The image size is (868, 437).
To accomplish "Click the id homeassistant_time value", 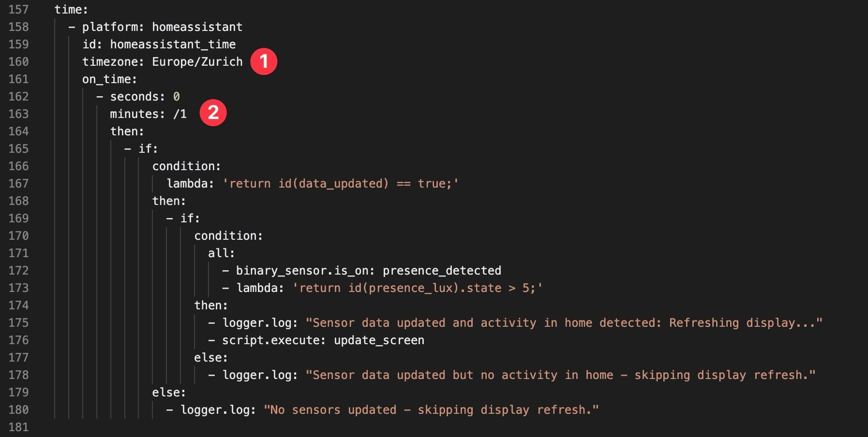I will (173, 44).
